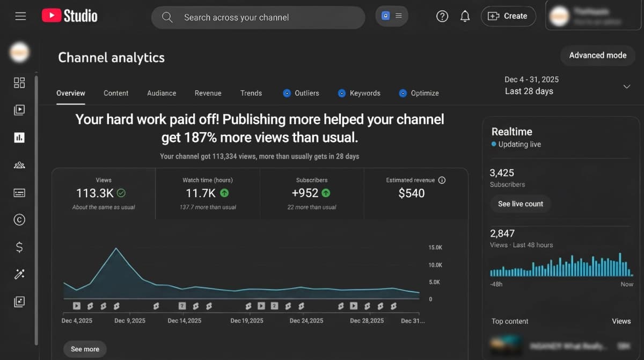Click the See live count button
This screenshot has height=360, width=644.
(520, 204)
